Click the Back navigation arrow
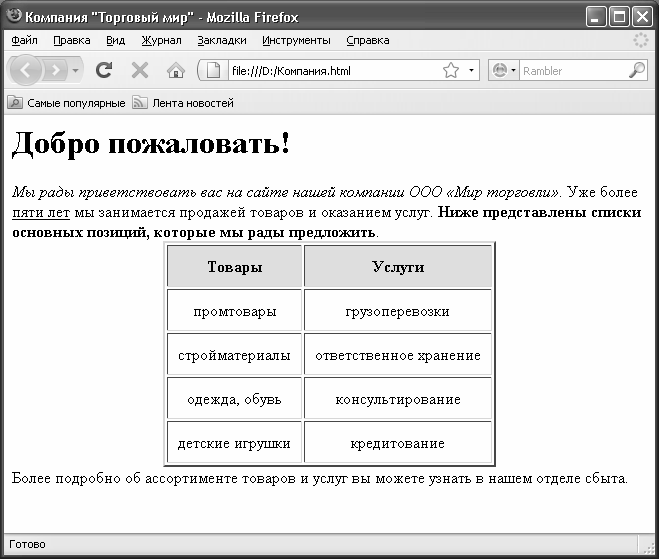This screenshot has width=659, height=559. (x=25, y=70)
